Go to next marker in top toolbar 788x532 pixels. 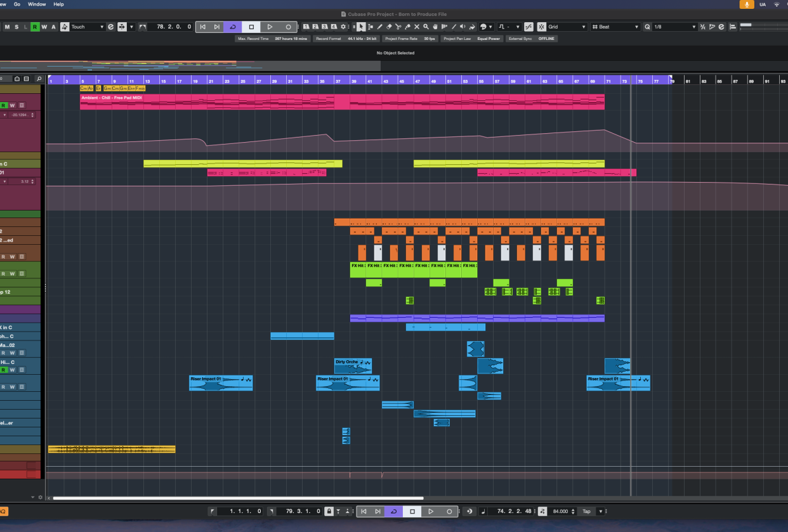[217, 27]
